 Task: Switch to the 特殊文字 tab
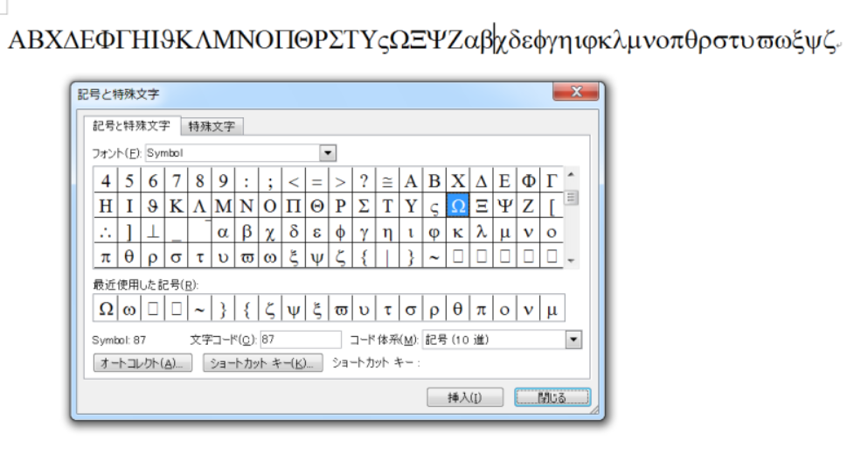(212, 126)
